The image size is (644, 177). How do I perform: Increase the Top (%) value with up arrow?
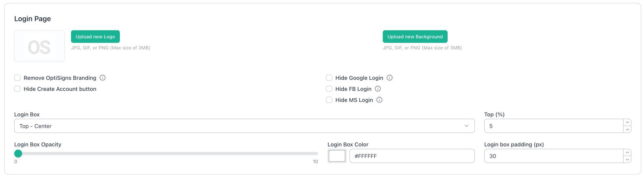coord(627,122)
